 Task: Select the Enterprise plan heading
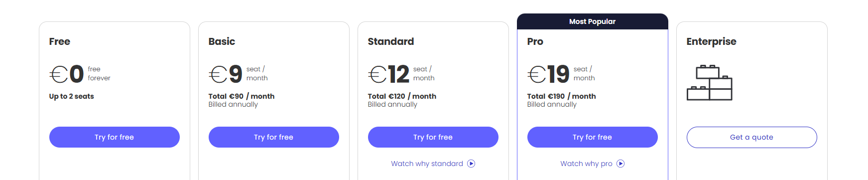coord(711,42)
